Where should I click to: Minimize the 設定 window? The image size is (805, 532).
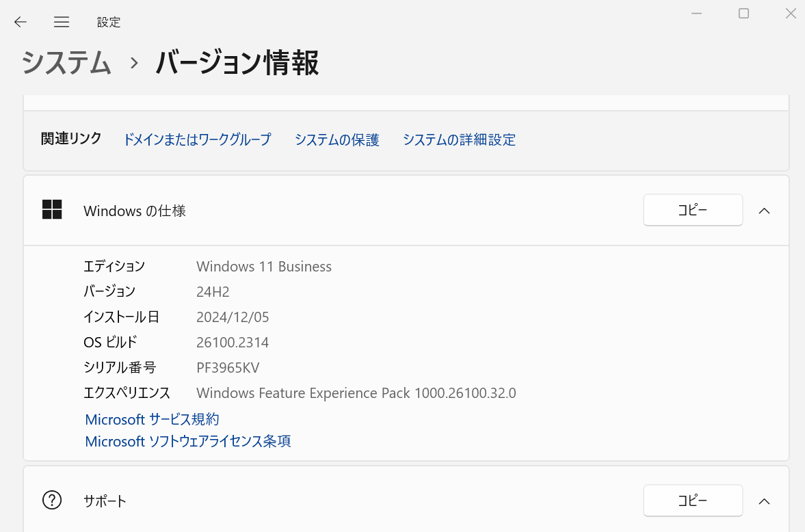[697, 14]
